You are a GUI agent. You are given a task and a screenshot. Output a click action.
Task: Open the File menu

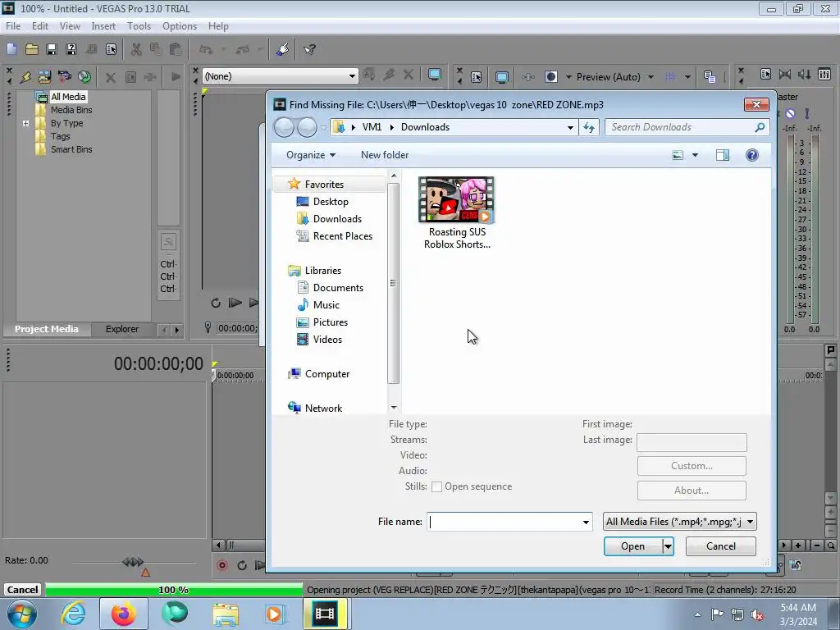(13, 26)
